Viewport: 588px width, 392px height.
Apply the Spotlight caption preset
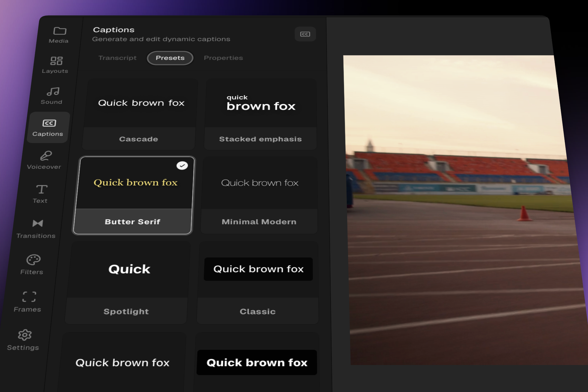[128, 282]
